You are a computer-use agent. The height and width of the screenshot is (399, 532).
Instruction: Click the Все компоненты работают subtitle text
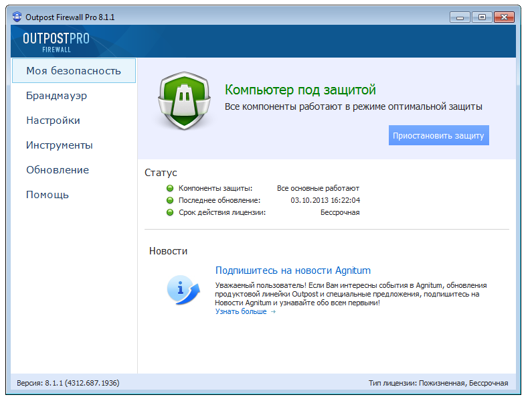point(353,106)
